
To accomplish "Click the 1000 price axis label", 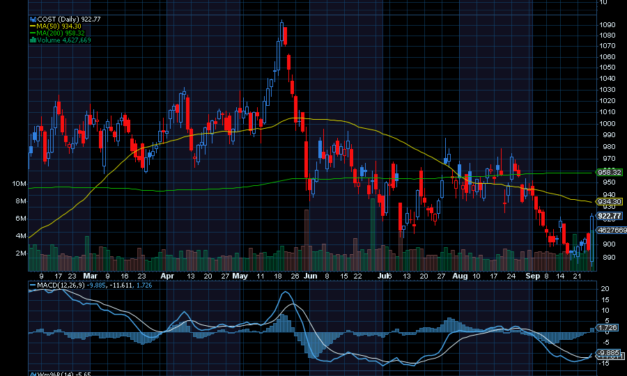I will coord(607,124).
